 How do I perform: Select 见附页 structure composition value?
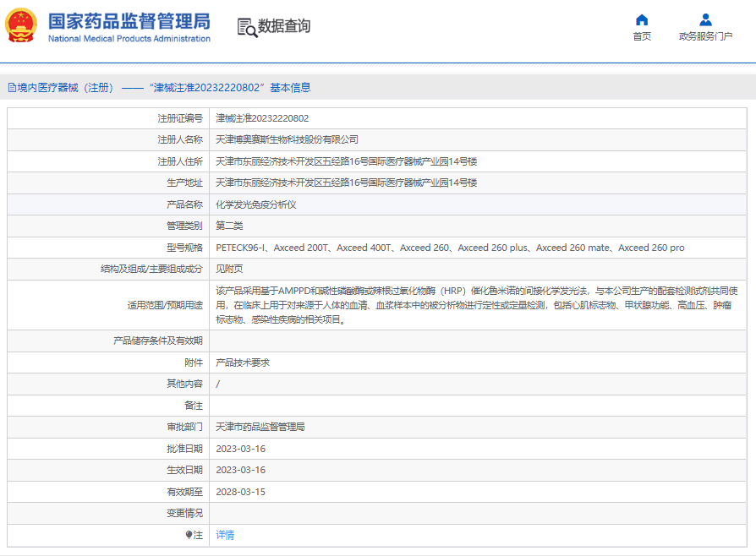click(x=229, y=269)
